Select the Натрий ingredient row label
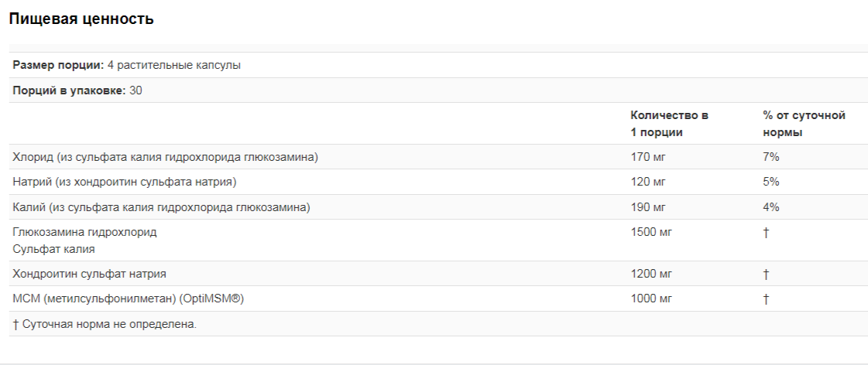The width and height of the screenshot is (868, 365). point(124,182)
